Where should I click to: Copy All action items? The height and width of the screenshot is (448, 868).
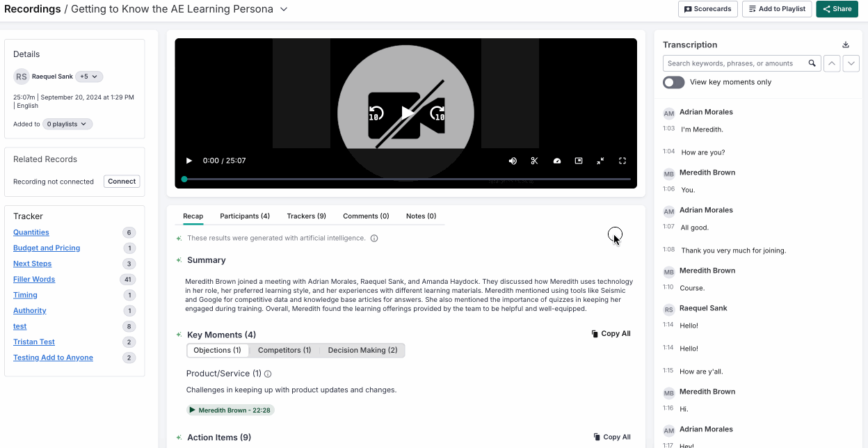(x=612, y=437)
